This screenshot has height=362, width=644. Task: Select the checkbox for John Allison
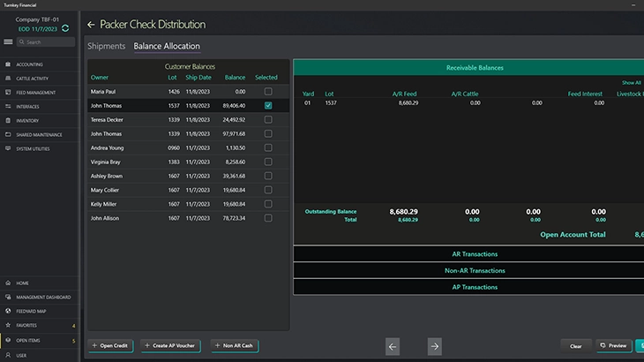pyautogui.click(x=268, y=218)
